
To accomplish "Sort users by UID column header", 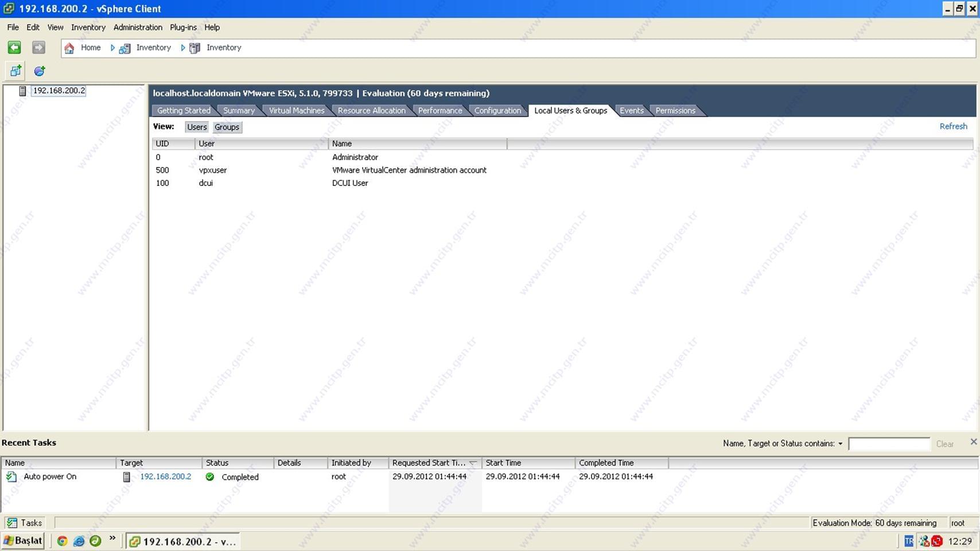I will coord(173,144).
